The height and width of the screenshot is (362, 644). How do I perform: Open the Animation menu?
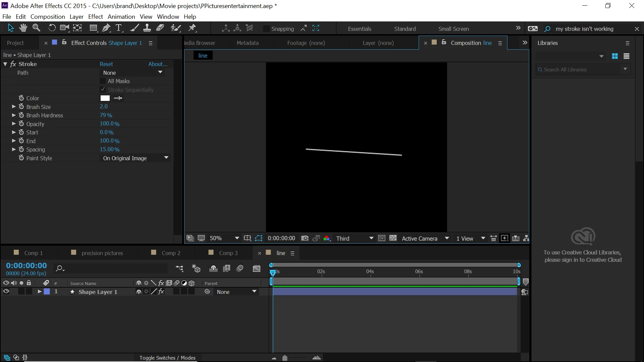pyautogui.click(x=121, y=17)
